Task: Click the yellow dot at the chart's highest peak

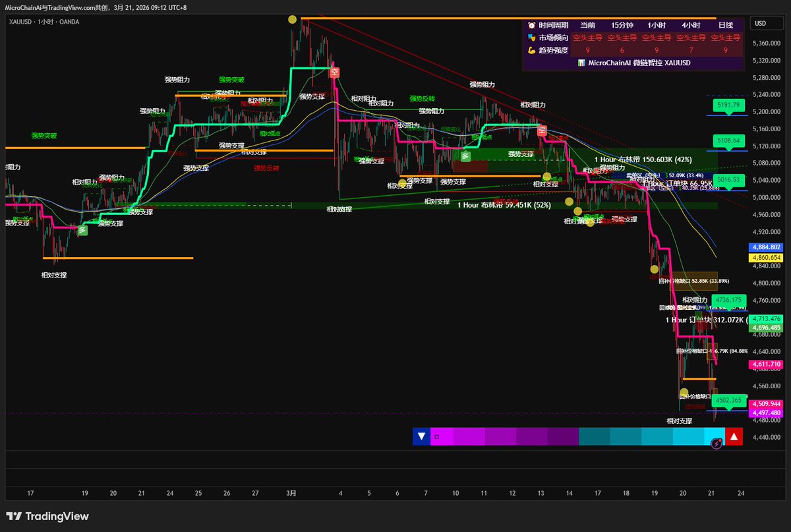Action: [293, 20]
